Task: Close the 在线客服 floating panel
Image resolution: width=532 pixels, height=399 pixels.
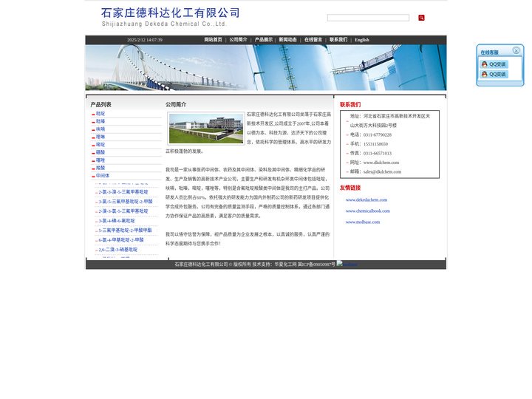Action: pyautogui.click(x=516, y=50)
